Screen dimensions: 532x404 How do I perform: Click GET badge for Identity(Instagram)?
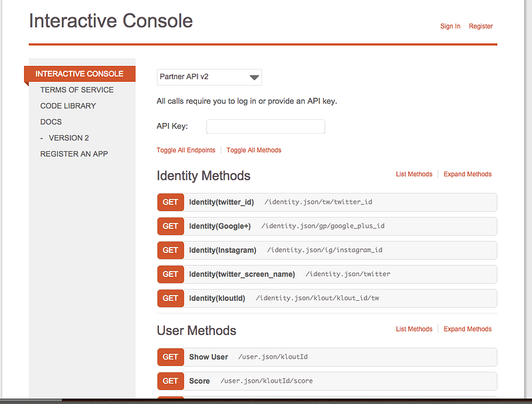171,250
